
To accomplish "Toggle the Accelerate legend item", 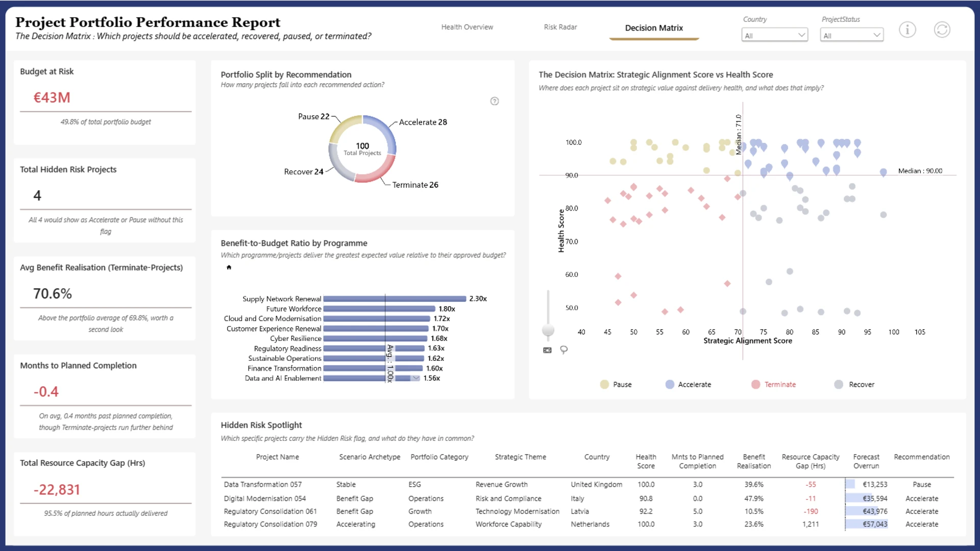I will (x=688, y=385).
